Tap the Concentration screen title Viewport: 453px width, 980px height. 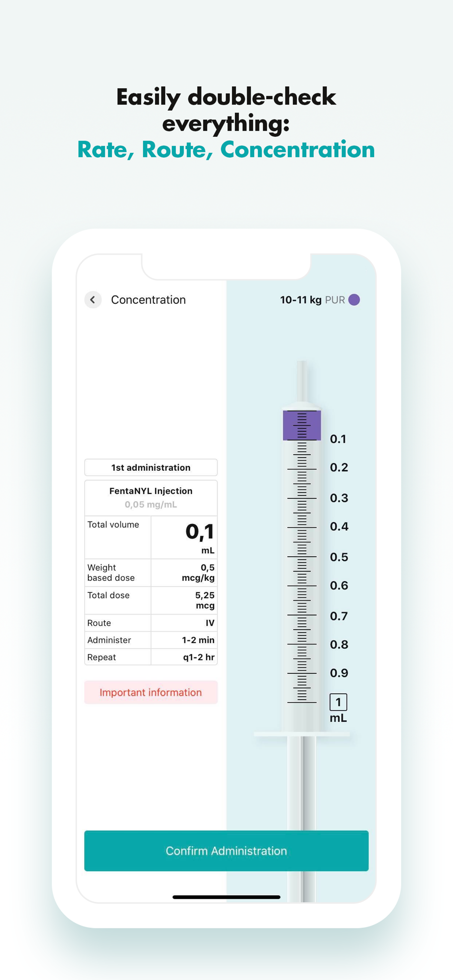149,300
